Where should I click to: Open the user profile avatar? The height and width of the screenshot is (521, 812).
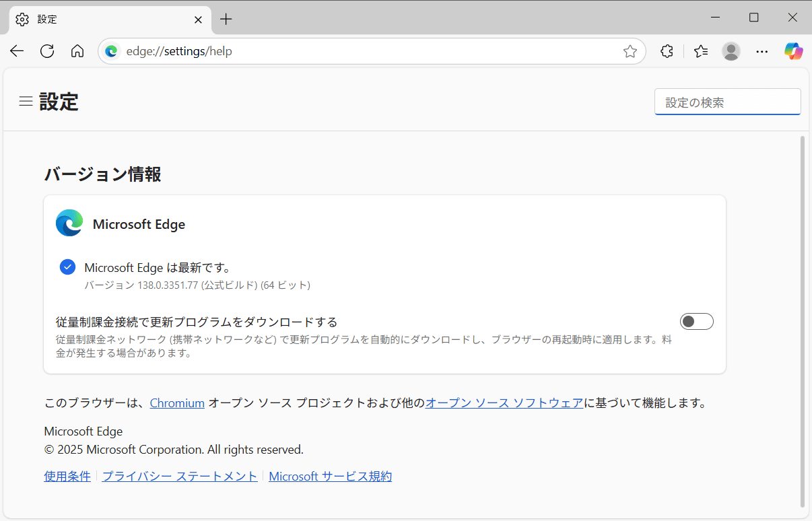tap(731, 51)
